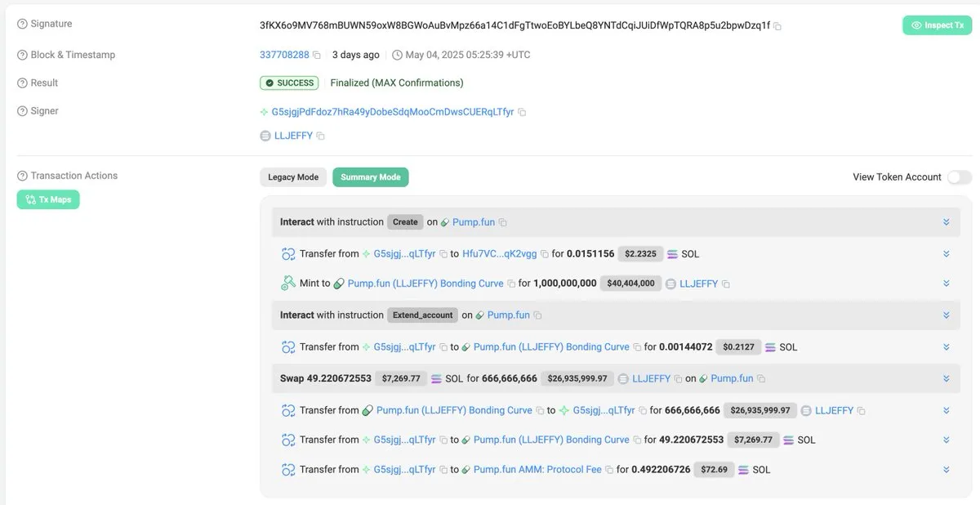980x505 pixels.
Task: Copy LLJEFFY token in Swap row
Action: click(x=678, y=379)
